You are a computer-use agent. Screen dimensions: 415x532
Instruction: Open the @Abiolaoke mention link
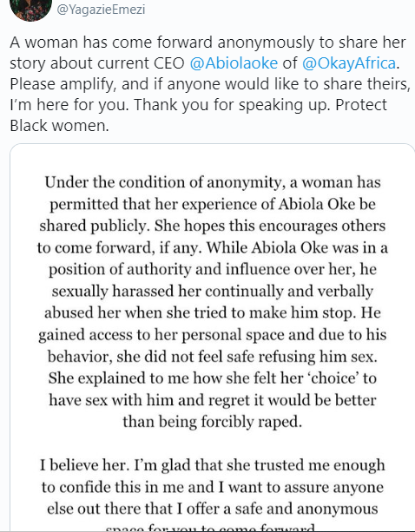[234, 63]
